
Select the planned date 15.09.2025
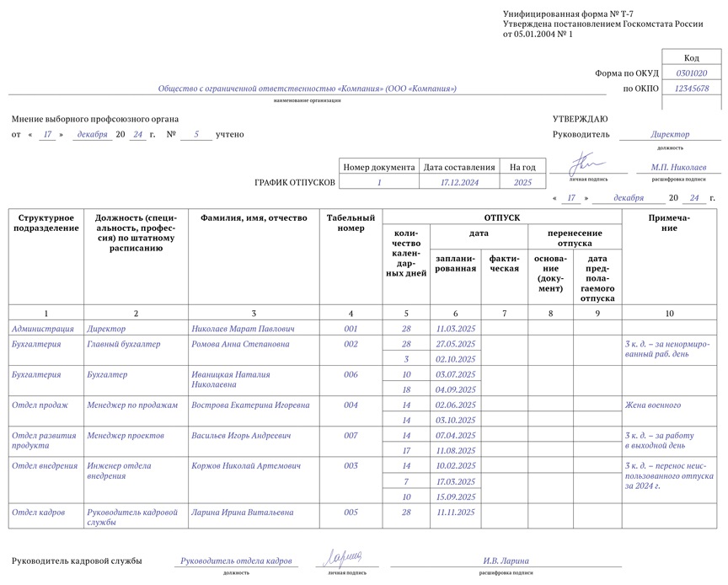(x=456, y=496)
